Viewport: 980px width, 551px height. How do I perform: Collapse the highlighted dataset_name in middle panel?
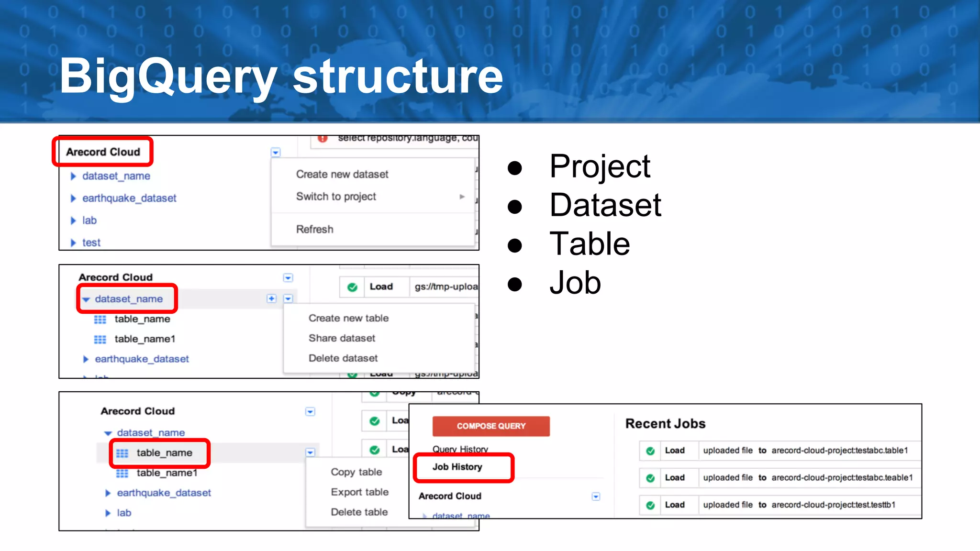pos(86,299)
